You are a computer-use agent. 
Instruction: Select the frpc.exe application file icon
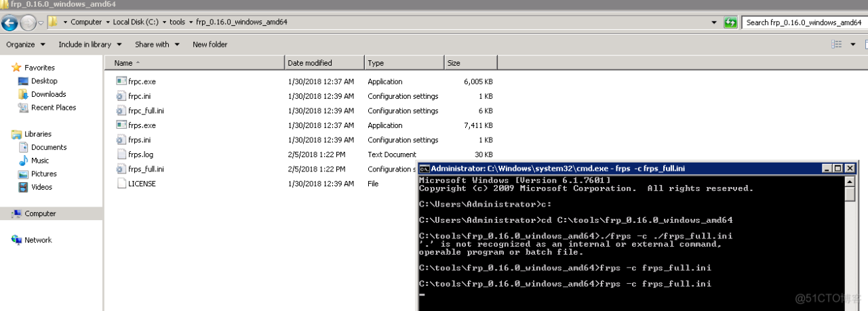pyautogui.click(x=121, y=81)
